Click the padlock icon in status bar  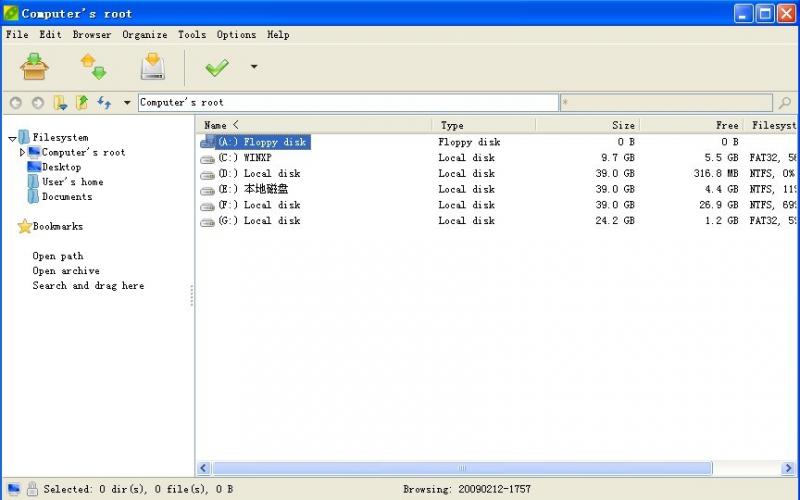click(32, 489)
